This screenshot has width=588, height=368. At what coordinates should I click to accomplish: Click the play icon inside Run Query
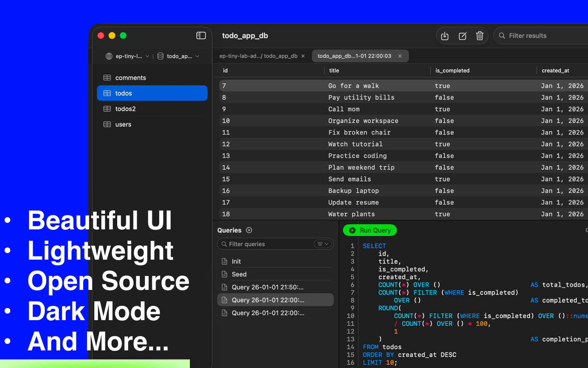coord(352,230)
